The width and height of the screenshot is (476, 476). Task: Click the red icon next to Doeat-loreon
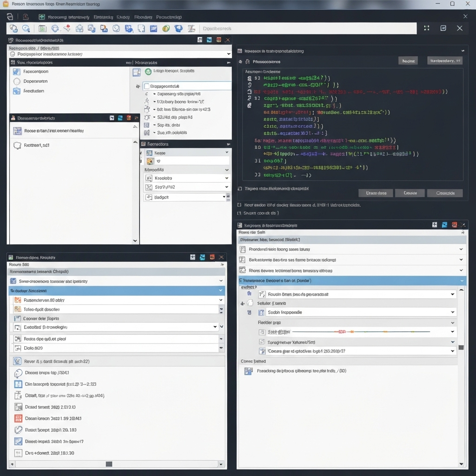18,418
